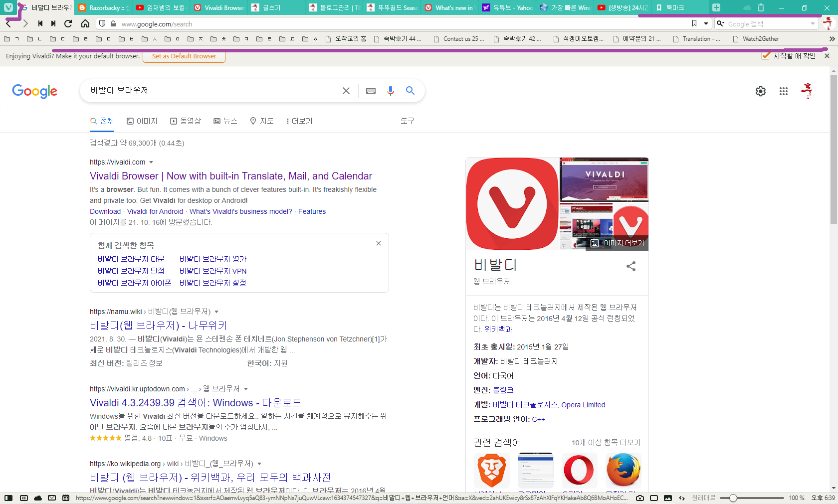Share the 비발디 knowledge panel
The image size is (838, 504).
coord(631,266)
